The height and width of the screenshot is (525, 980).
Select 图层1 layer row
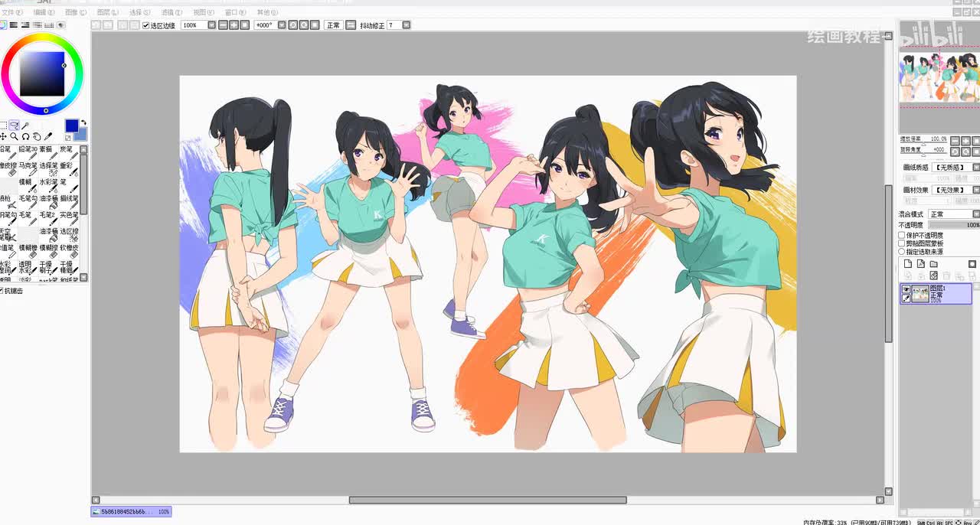[x=936, y=294]
